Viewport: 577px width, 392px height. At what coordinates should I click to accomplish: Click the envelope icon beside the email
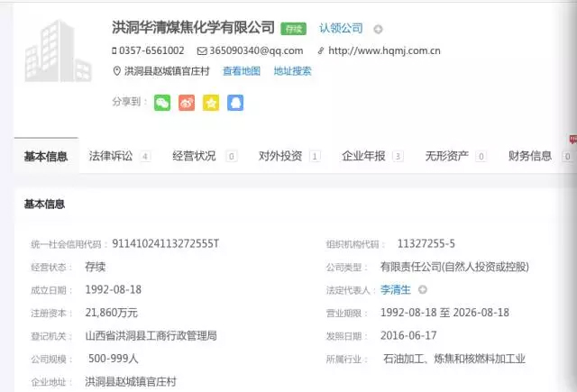[202, 51]
